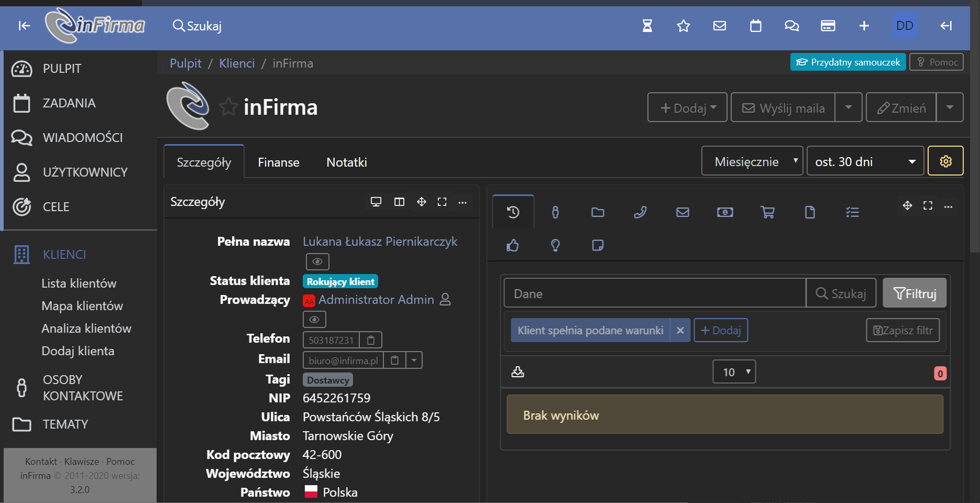Switch to the Notatki tab
The image size is (980, 503).
347,162
